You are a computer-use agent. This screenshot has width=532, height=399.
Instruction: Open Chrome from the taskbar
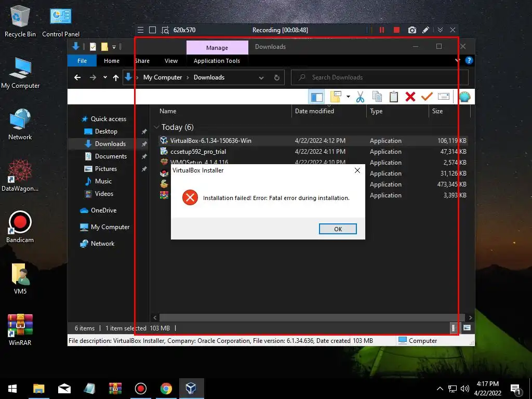click(x=166, y=389)
